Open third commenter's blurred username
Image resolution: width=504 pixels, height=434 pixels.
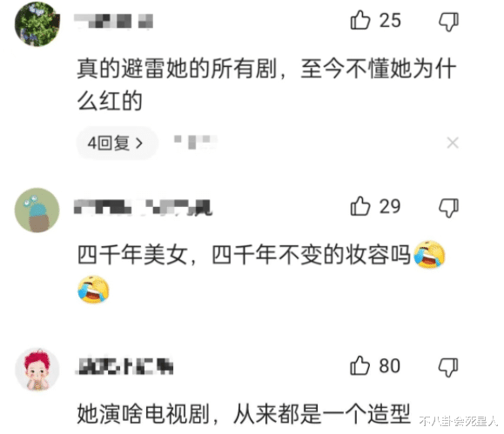coord(124,366)
